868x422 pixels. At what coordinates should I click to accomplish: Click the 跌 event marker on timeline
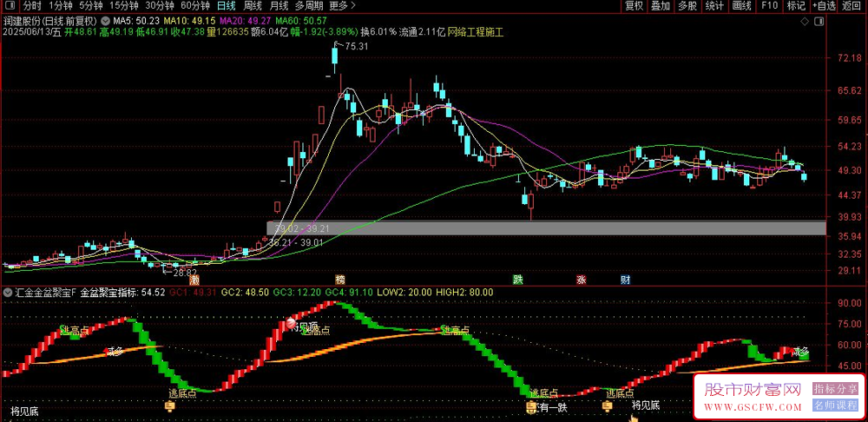517,280
